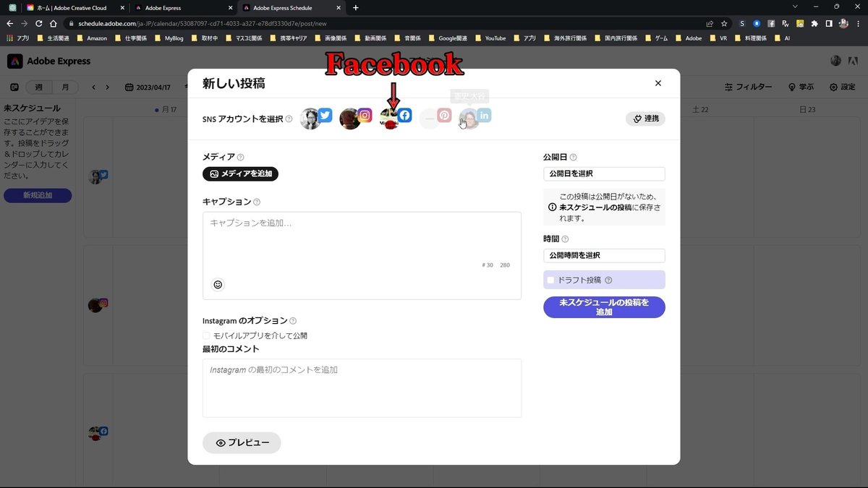Viewport: 868px width, 488px height.
Task: Select the Pinterest account avatar
Action: click(x=435, y=118)
